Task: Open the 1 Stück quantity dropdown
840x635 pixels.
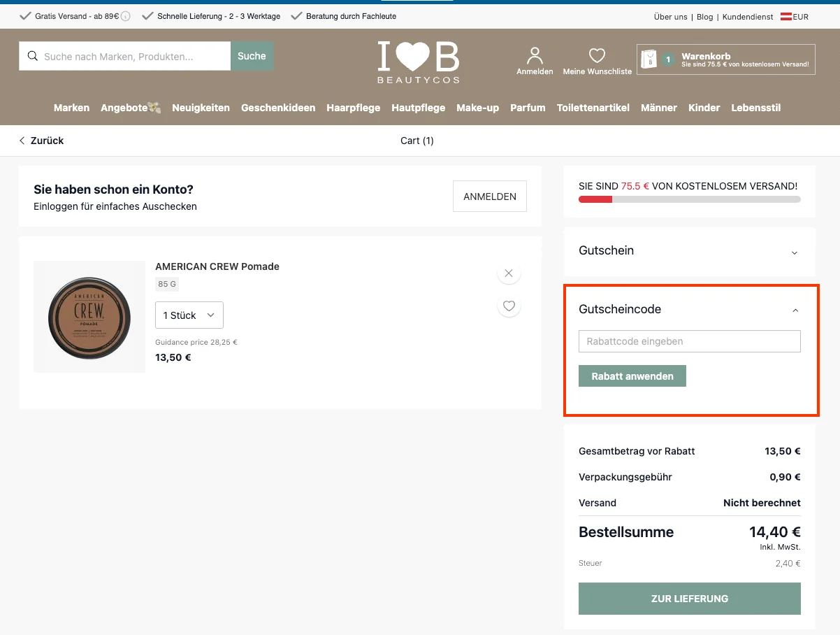Action: 189,315
